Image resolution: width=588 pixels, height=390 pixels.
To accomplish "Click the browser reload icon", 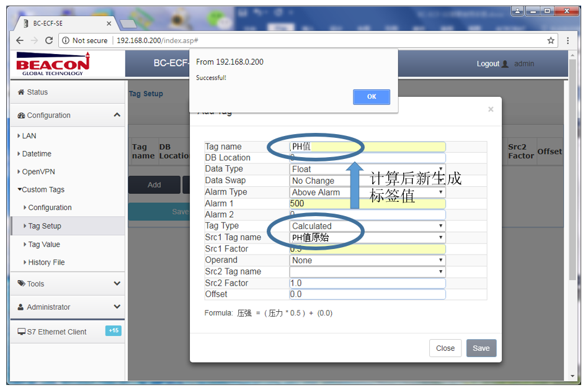I will tap(49, 40).
